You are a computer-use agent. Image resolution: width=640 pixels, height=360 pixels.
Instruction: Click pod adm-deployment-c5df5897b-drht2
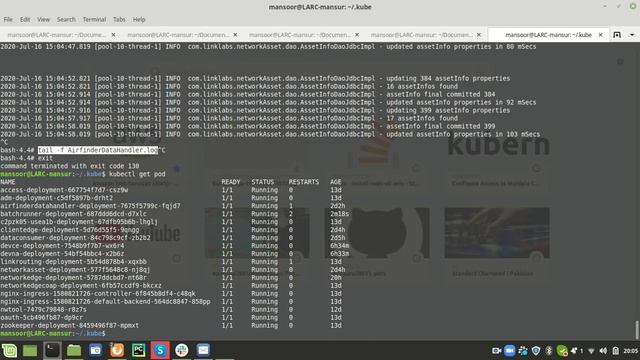click(x=57, y=198)
